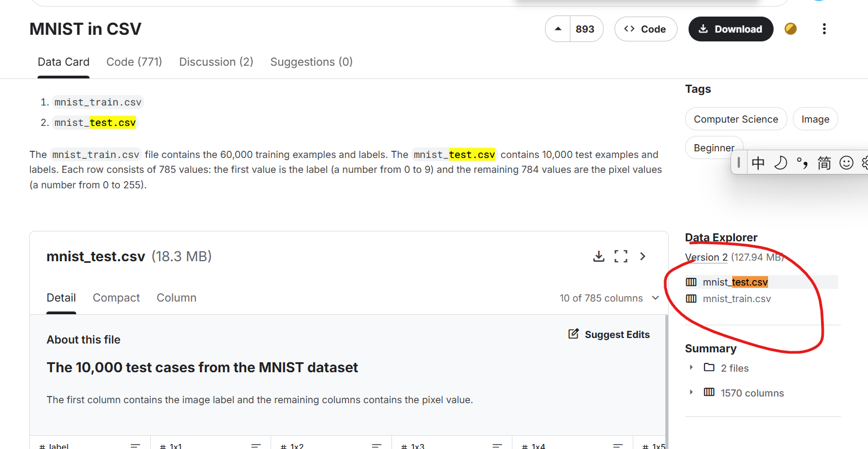Select the Computer Science tag
Screen dimensions: 868x449
pyautogui.click(x=736, y=119)
